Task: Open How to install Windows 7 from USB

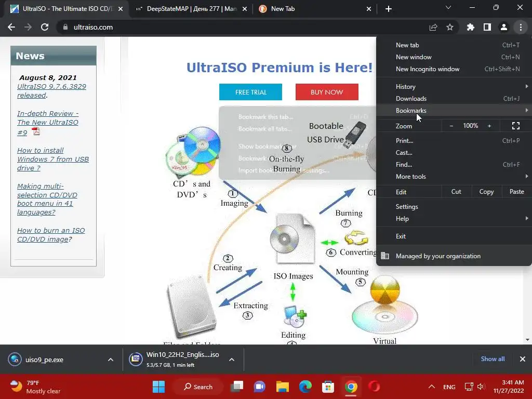Action: point(53,159)
